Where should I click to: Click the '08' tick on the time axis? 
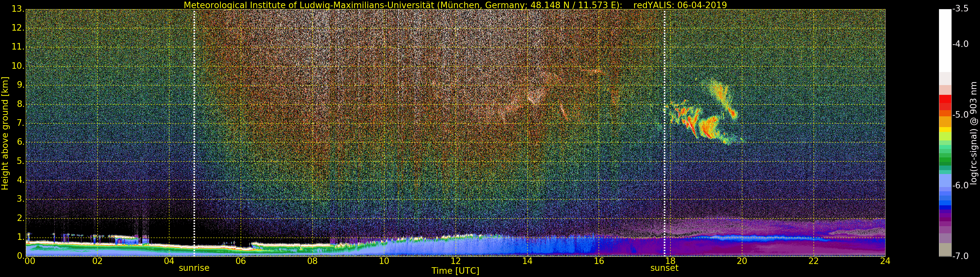[312, 261]
